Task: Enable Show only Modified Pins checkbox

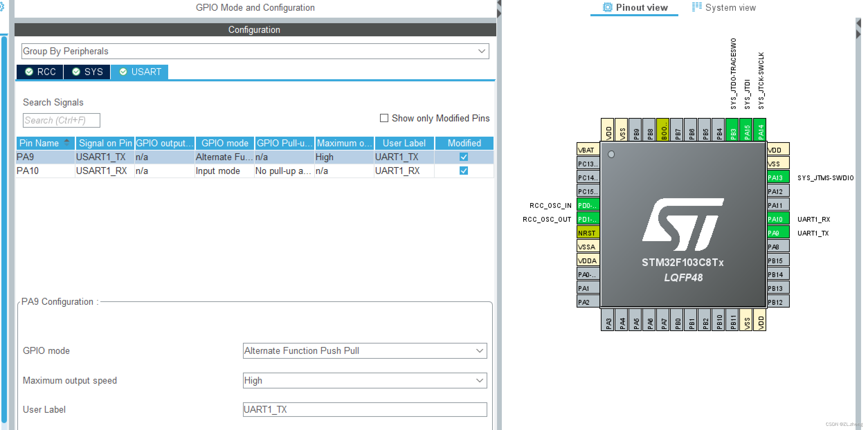Action: click(x=384, y=118)
